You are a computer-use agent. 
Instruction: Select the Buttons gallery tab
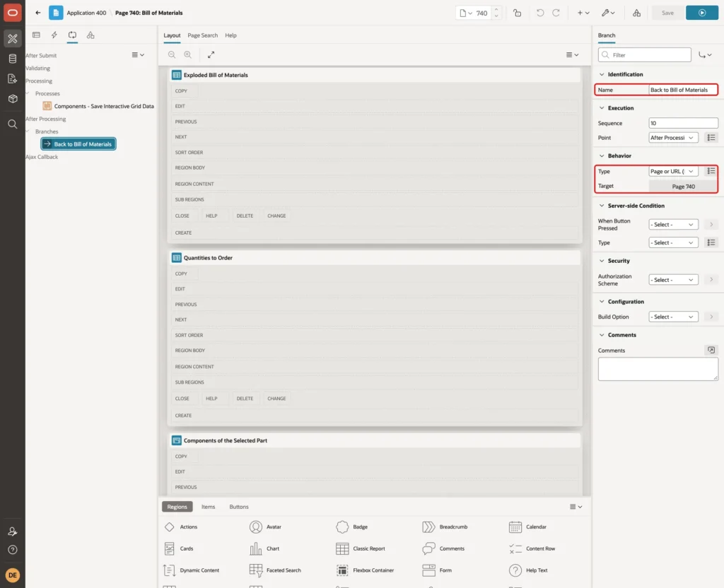tap(239, 507)
